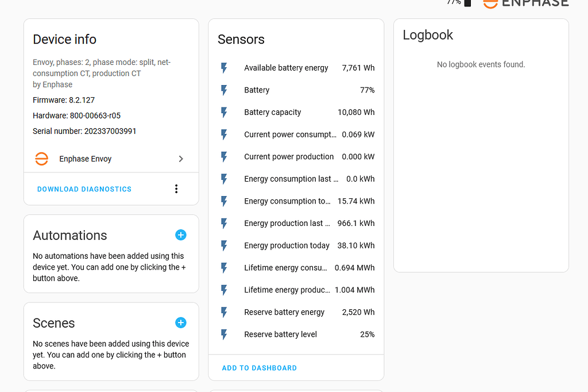Open the Energy production today sensor details
Image resolution: width=588 pixels, height=392 pixels.
287,245
